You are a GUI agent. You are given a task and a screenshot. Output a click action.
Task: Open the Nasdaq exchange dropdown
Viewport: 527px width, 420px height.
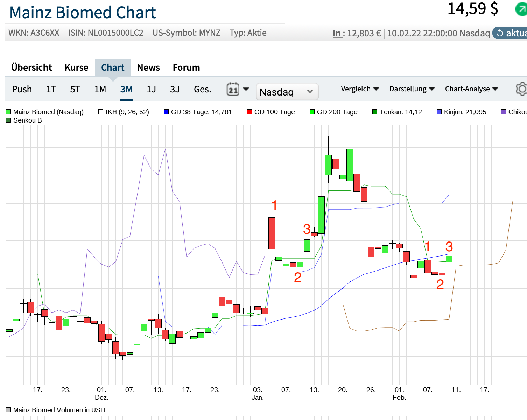pyautogui.click(x=287, y=92)
